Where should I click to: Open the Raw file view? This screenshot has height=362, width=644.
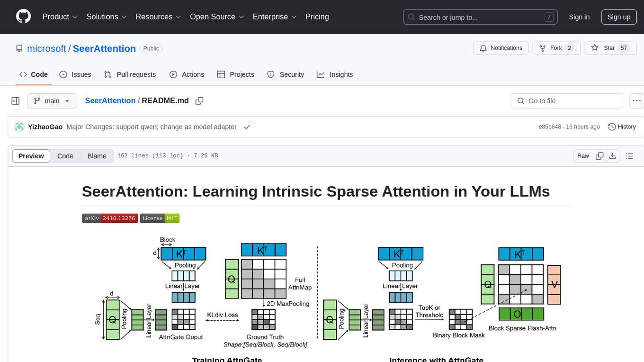(x=583, y=156)
